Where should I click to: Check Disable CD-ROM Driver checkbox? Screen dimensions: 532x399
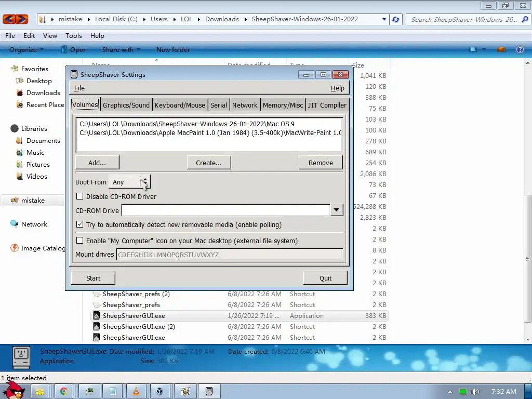click(79, 196)
